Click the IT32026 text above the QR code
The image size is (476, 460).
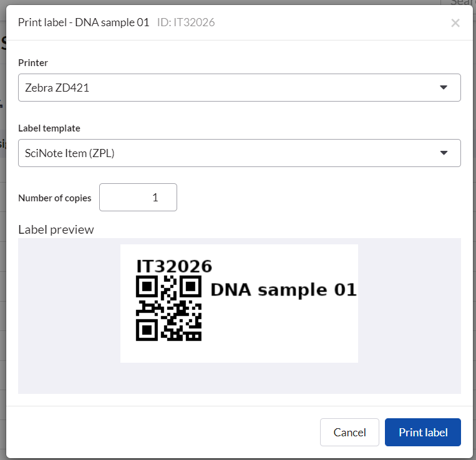pos(174,266)
